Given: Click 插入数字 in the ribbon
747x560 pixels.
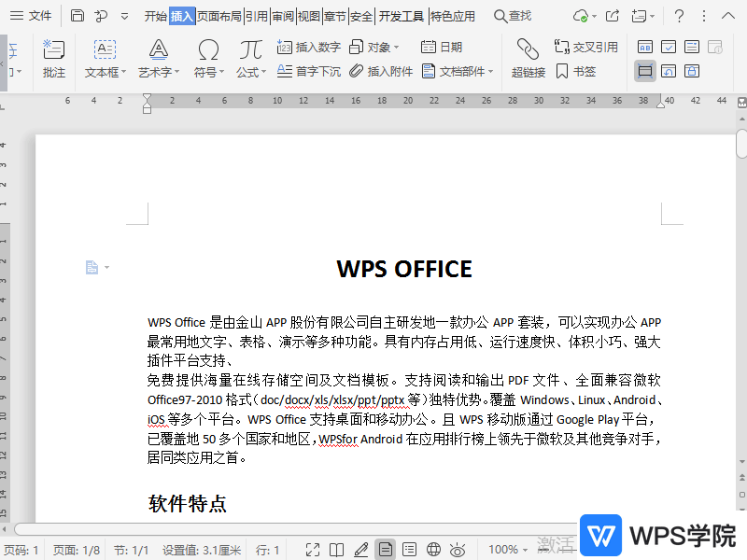Looking at the screenshot, I should click(309, 48).
